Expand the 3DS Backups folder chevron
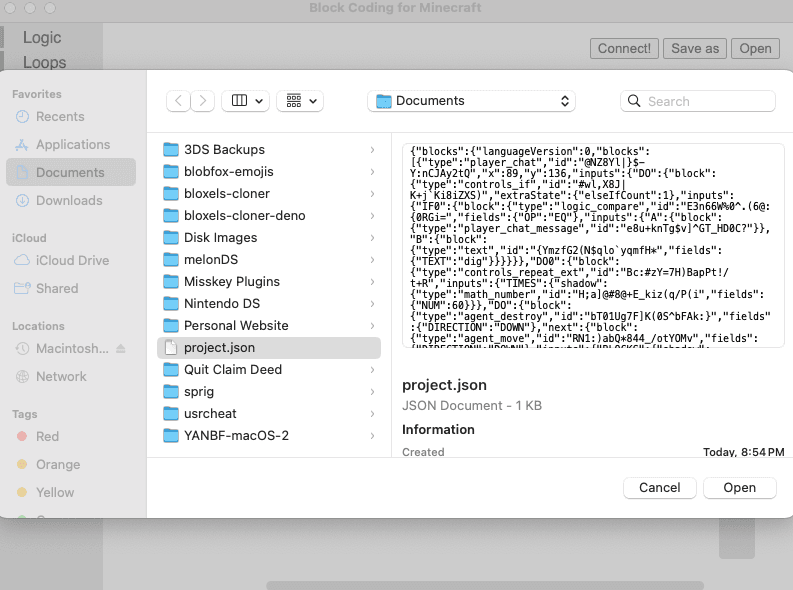This screenshot has width=793, height=590. pyautogui.click(x=372, y=150)
